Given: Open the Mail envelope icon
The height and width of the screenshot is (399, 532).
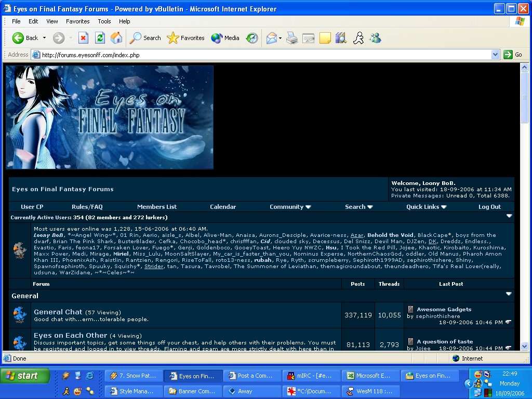Looking at the screenshot, I should pyautogui.click(x=271, y=38).
